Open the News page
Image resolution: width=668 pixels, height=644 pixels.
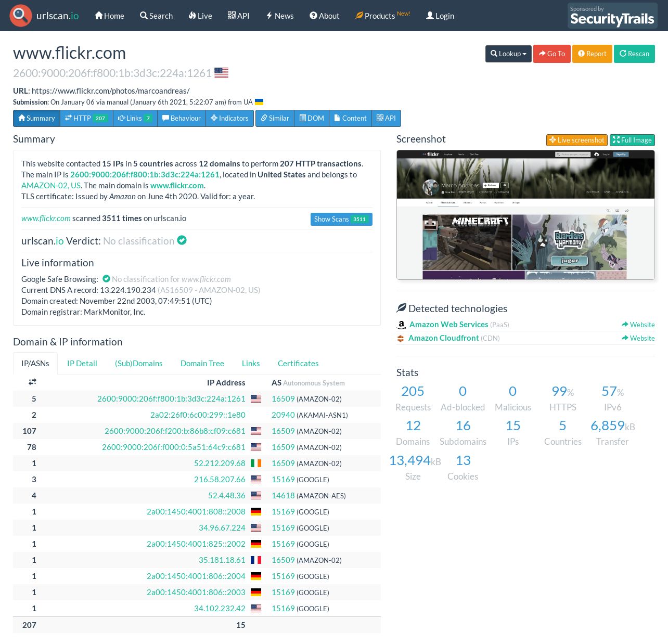click(280, 16)
